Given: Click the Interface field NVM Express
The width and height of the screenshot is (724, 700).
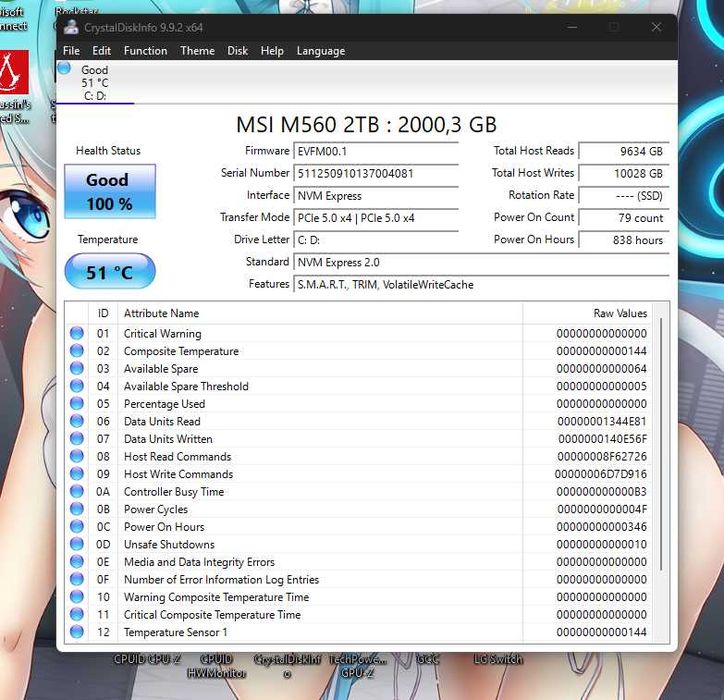Looking at the screenshot, I should (x=376, y=195).
